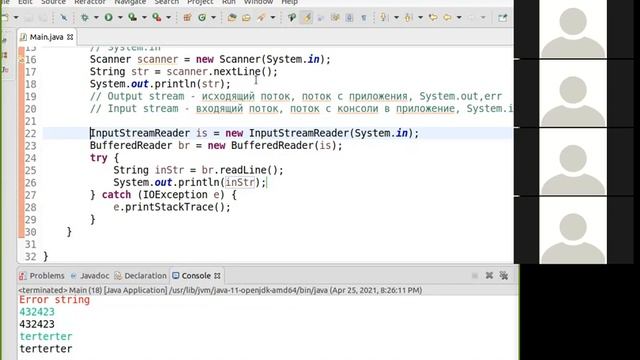Click the External Tools run icon
Image resolution: width=640 pixels, height=360 pixels.
coord(156,18)
